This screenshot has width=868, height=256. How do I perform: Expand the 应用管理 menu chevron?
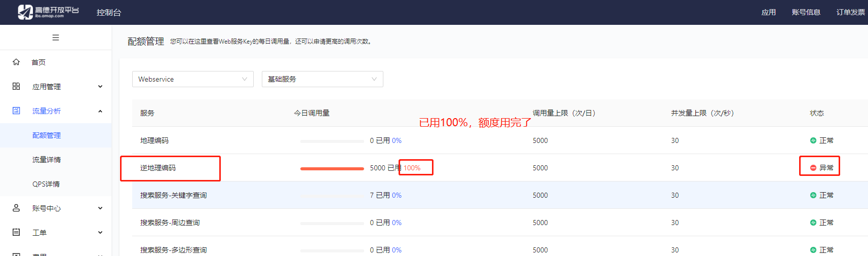[x=100, y=87]
